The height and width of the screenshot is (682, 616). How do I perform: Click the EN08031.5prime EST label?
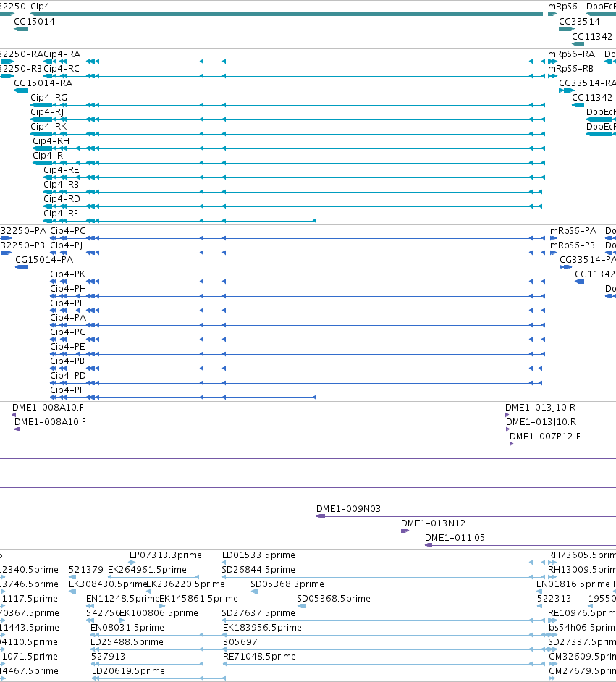point(127,628)
